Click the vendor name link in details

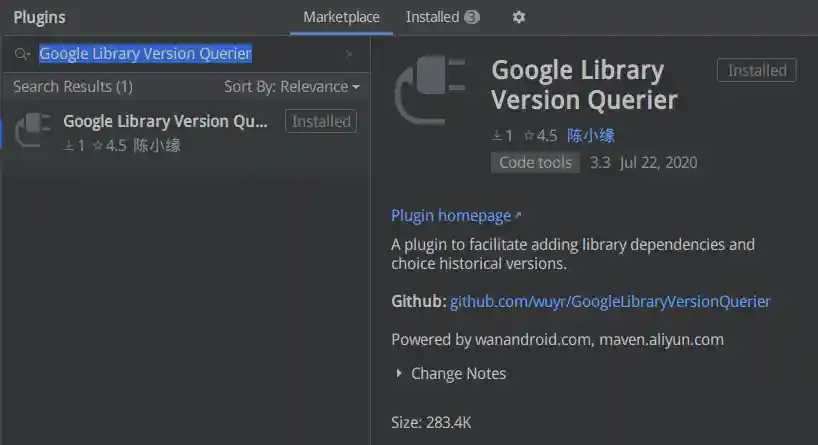tap(591, 136)
